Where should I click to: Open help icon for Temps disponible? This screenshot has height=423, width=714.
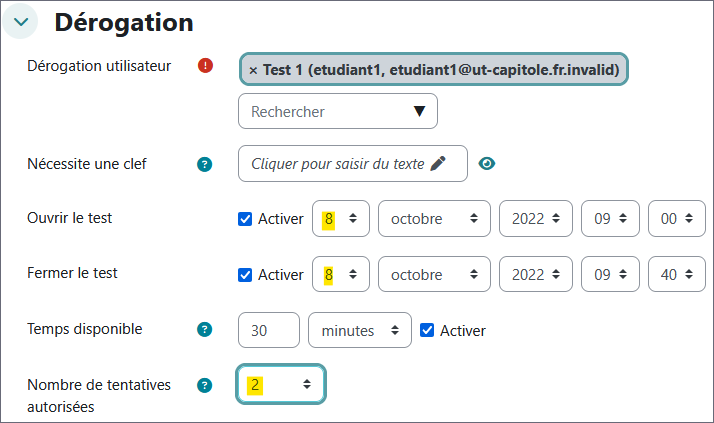click(205, 329)
